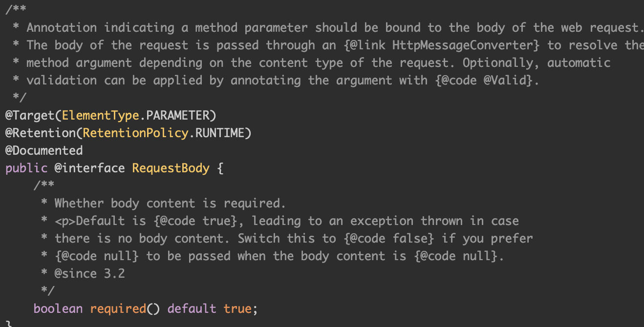Viewport: 644px width, 327px height.
Task: Click the 'Whether body content is required' comment
Action: (170, 204)
